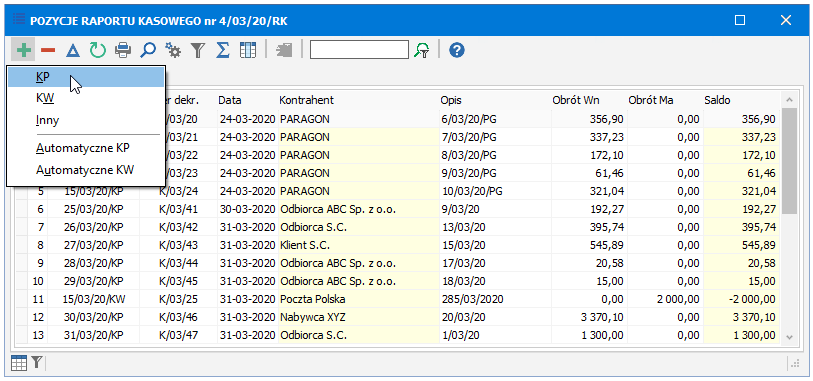
Task: Click the blue help question mark icon
Action: (457, 50)
